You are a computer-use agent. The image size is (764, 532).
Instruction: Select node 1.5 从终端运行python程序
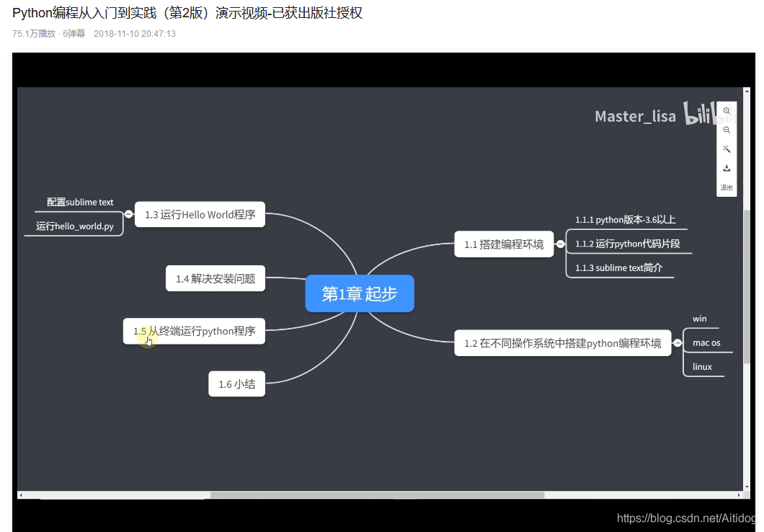[194, 332]
